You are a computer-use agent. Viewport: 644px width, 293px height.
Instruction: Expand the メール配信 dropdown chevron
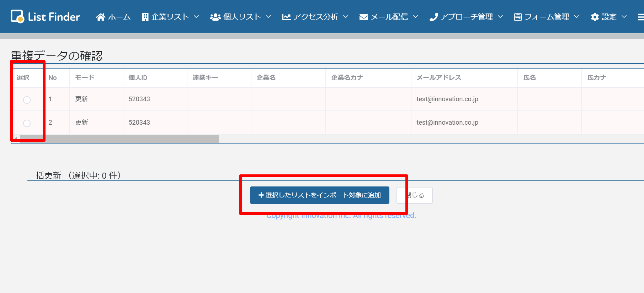pos(415,17)
